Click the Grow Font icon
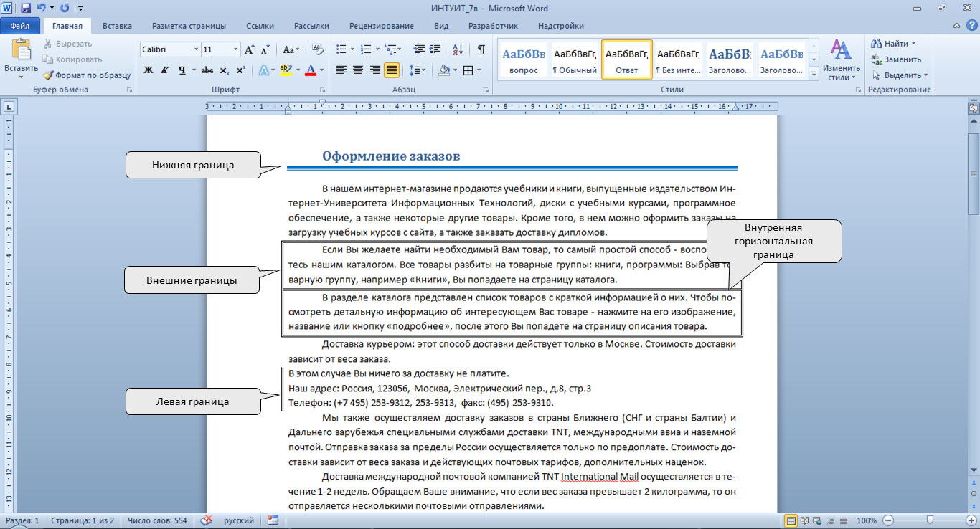The image size is (980, 529). tap(249, 49)
